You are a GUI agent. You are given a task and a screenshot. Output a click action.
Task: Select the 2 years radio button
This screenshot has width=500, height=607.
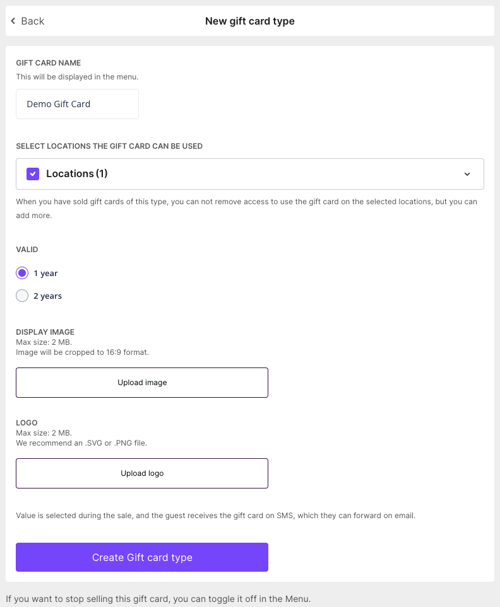click(22, 296)
